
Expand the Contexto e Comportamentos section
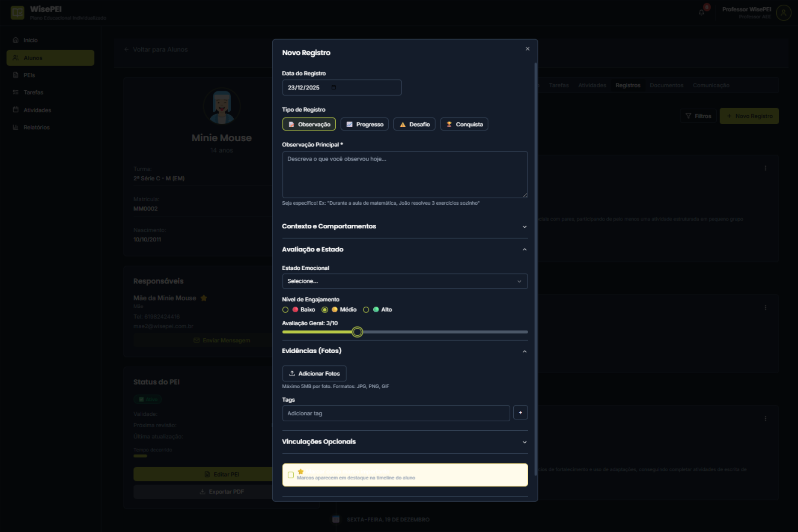coord(404,226)
